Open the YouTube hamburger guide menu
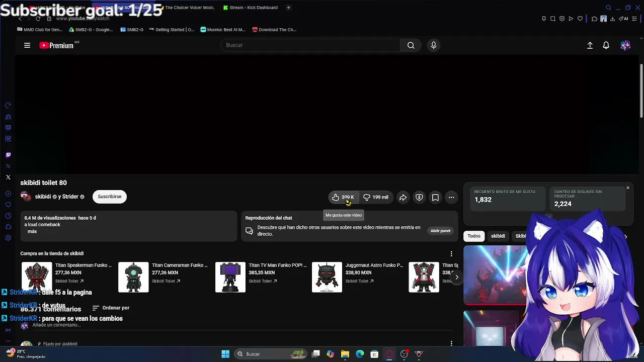 tap(27, 45)
